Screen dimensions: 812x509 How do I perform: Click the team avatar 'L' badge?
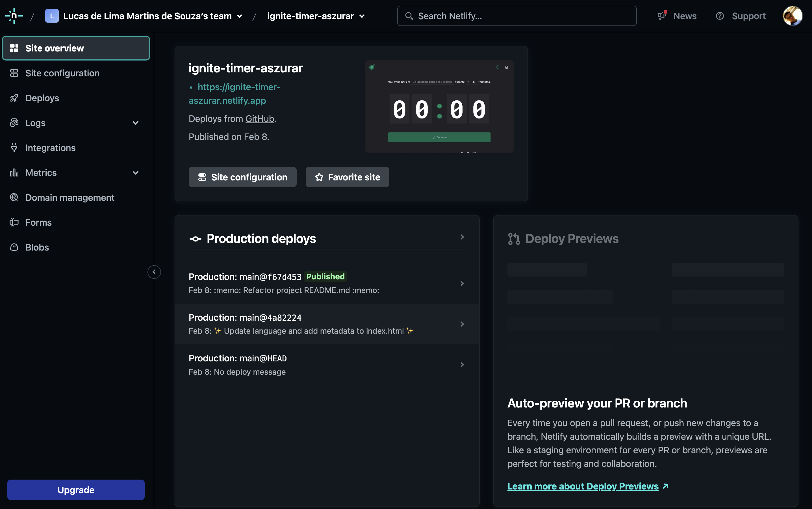point(52,16)
